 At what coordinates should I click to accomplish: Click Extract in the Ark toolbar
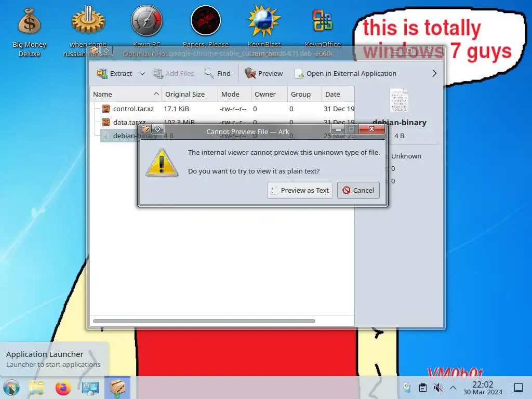pyautogui.click(x=115, y=73)
